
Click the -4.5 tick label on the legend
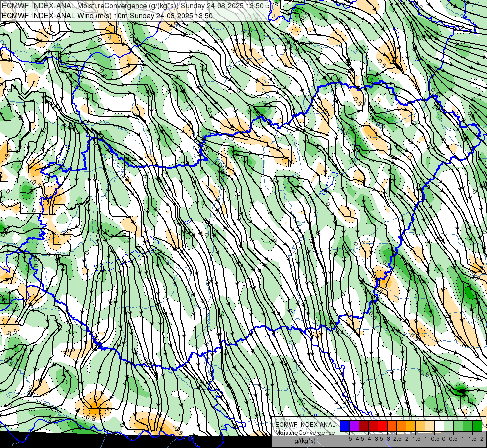[359, 439]
